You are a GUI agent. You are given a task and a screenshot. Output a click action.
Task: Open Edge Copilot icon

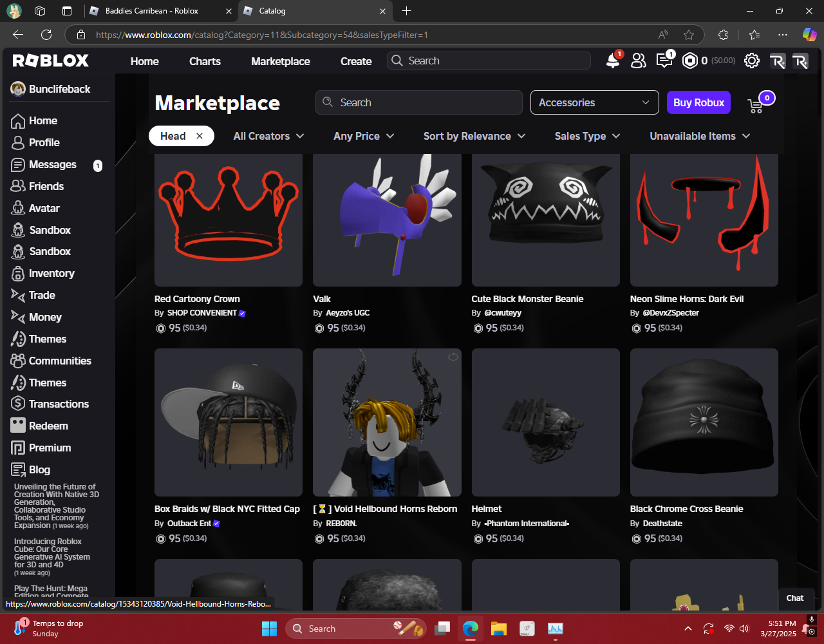pos(809,35)
